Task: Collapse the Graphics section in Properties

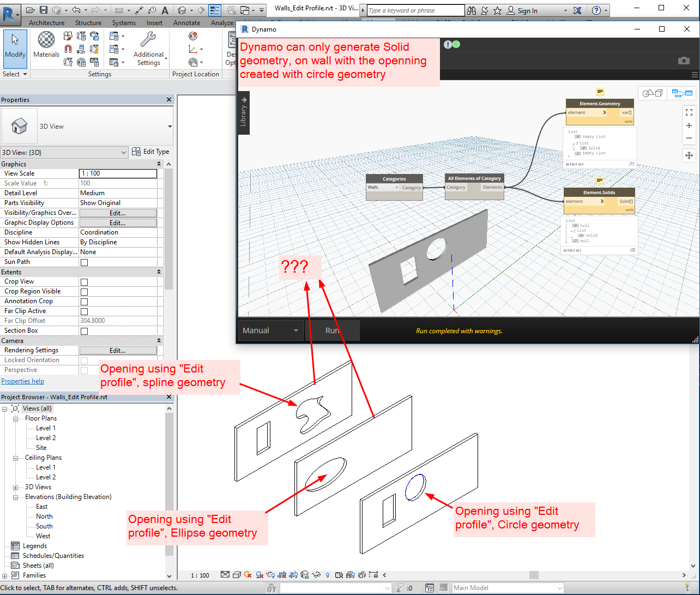Action: [159, 164]
